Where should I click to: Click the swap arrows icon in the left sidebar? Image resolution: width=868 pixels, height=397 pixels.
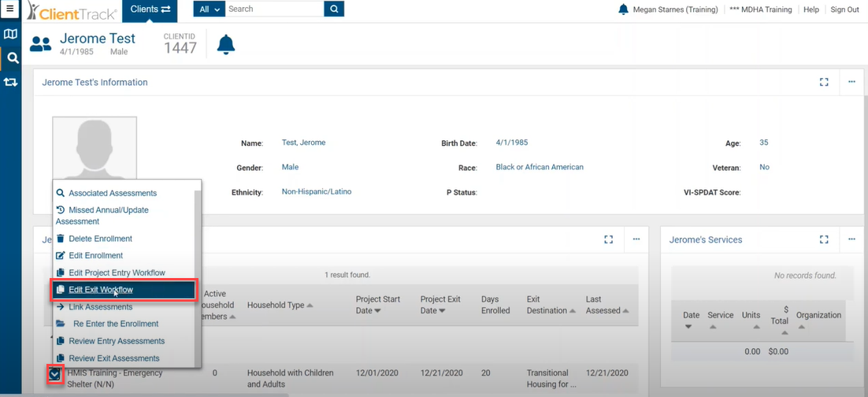tap(11, 82)
